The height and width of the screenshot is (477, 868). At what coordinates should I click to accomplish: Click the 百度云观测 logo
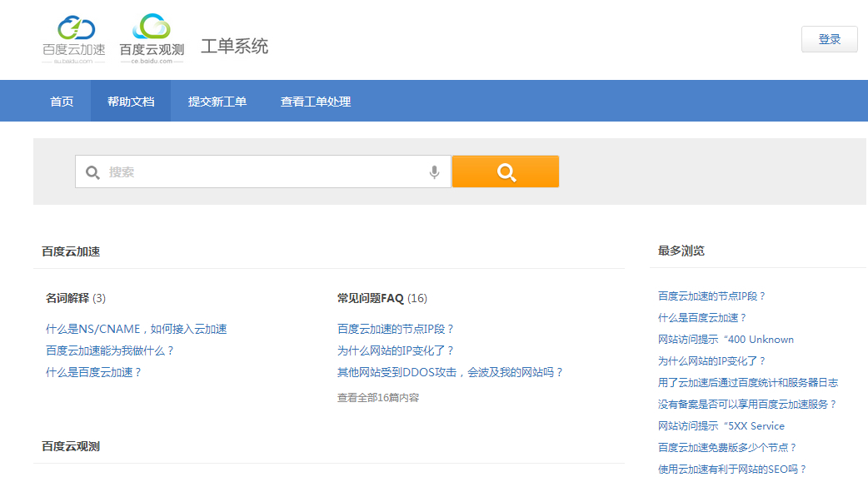[152, 39]
